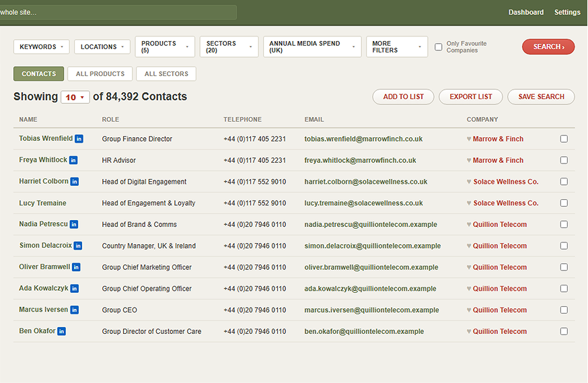588x383 pixels.
Task: Favourite Quillion Telecom heart in Nadia row
Action: click(469, 224)
